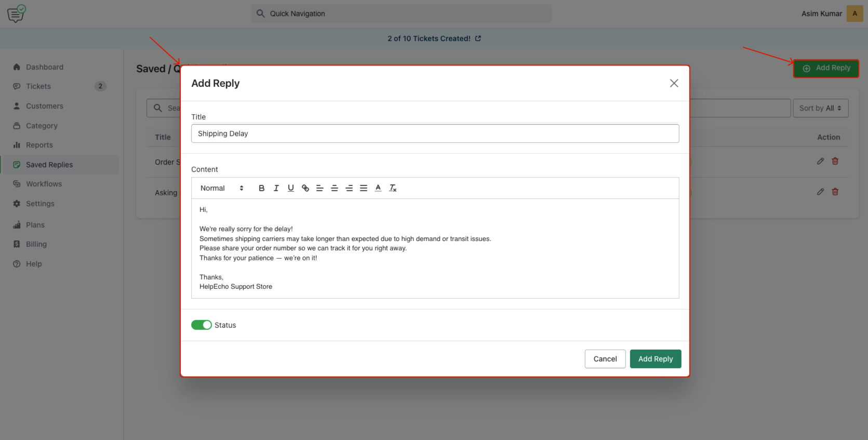Cancel the Add Reply dialog
Screen dimensions: 868x440
(x=605, y=359)
